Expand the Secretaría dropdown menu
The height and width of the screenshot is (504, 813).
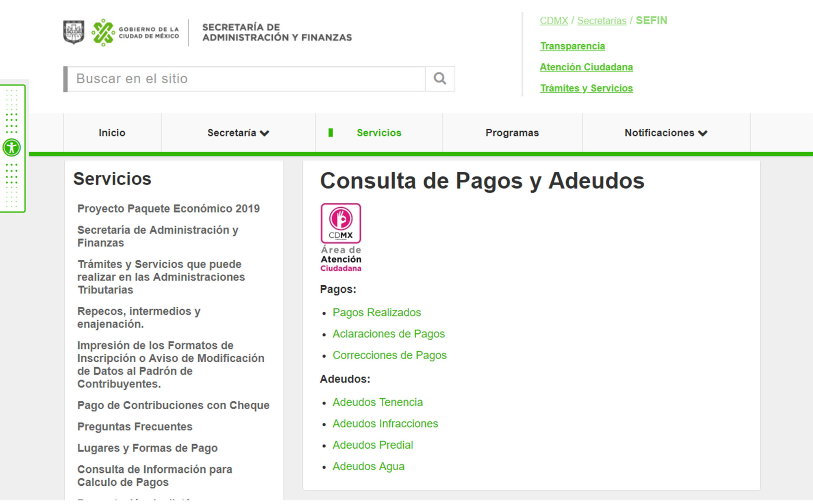[x=238, y=133]
